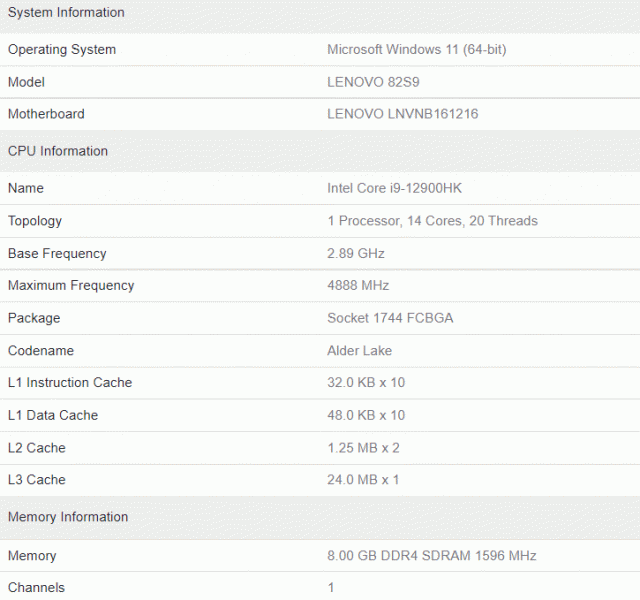Click the CPU Information section header

[x=58, y=151]
